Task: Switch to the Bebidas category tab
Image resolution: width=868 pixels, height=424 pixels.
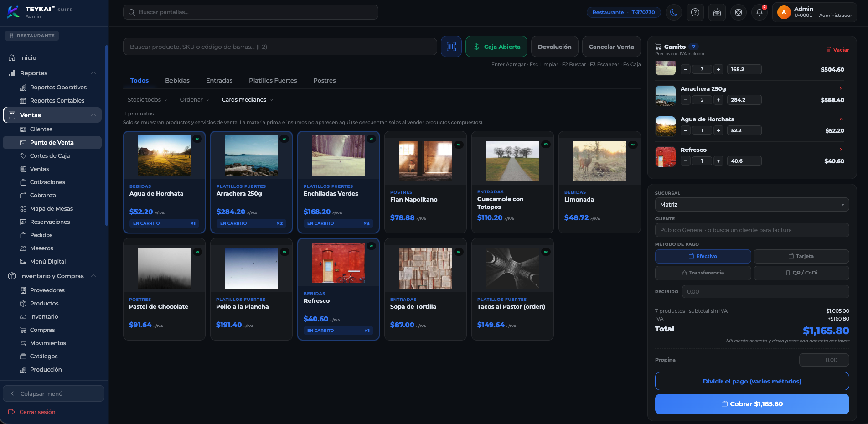Action: pos(177,81)
